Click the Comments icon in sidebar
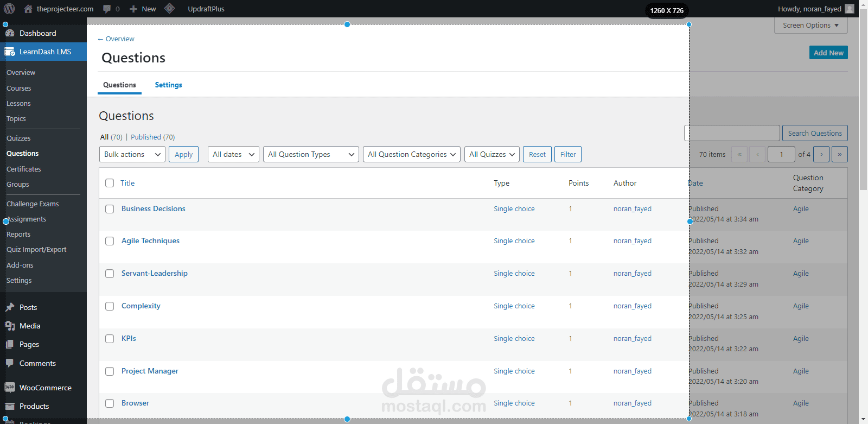 point(10,363)
